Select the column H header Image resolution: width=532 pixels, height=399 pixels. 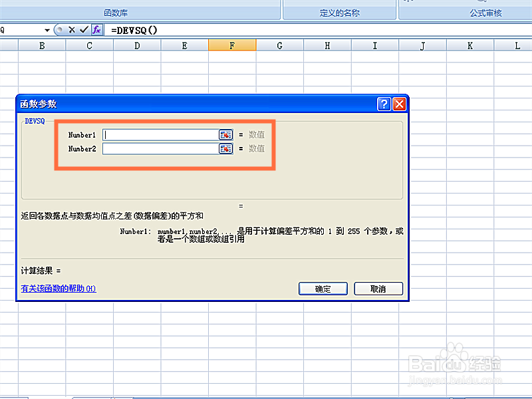tap(327, 45)
